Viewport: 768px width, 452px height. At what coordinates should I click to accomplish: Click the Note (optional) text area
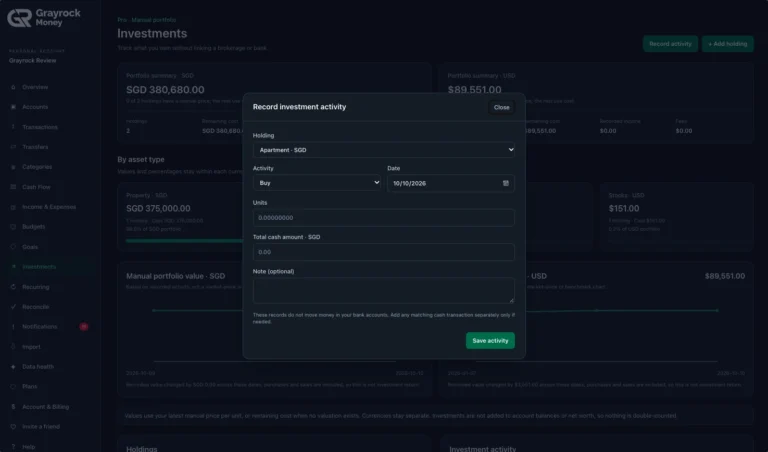point(384,290)
